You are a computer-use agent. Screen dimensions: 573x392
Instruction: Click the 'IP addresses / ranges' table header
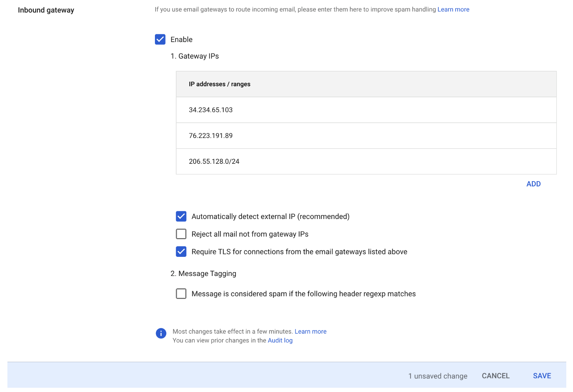pyautogui.click(x=220, y=84)
